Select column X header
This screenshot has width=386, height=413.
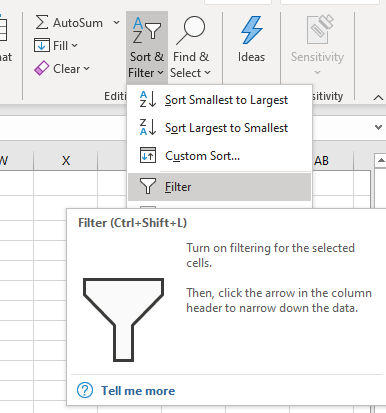click(66, 161)
